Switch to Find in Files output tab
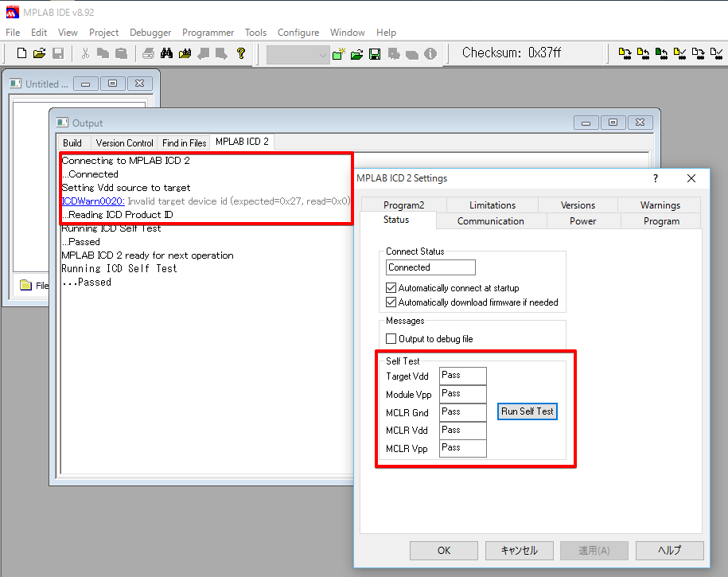728x577 pixels. point(185,143)
